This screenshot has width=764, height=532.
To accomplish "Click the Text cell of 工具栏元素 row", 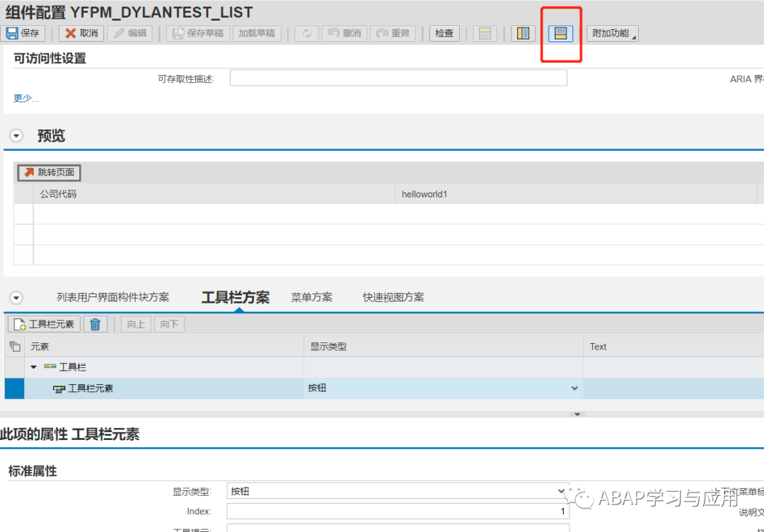I will tap(674, 388).
